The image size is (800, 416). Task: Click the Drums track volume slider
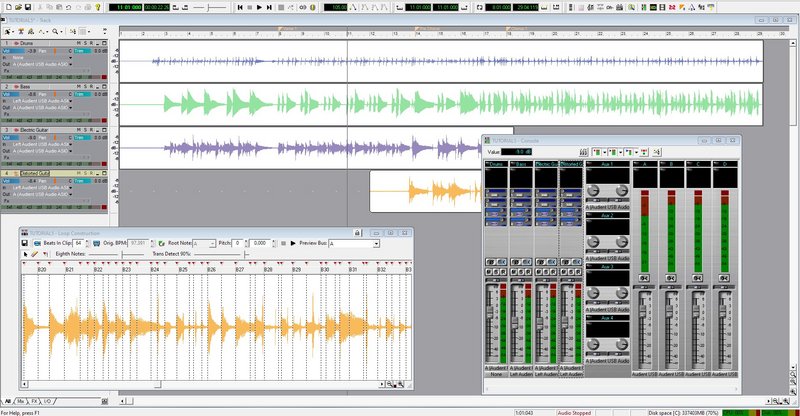pyautogui.click(x=13, y=51)
